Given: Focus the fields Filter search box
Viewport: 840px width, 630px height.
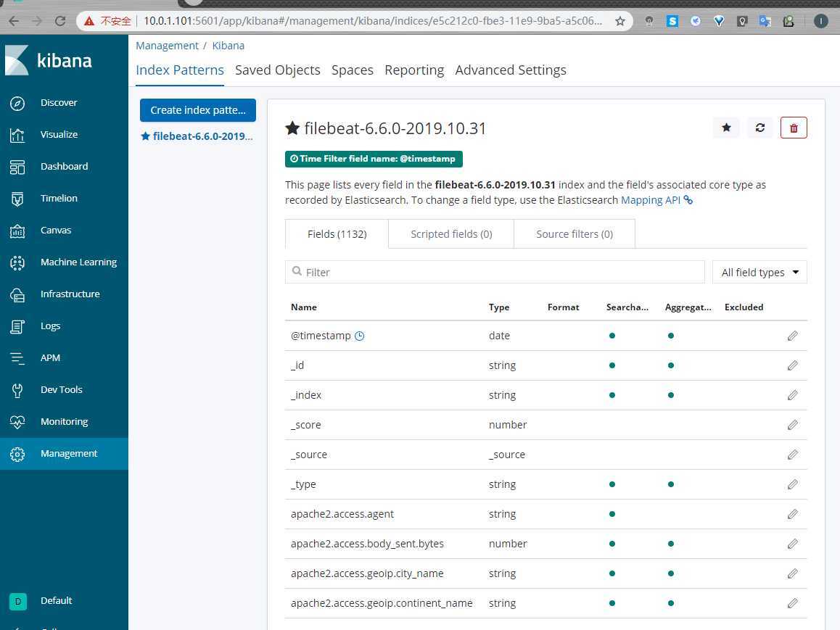Looking at the screenshot, I should [x=495, y=272].
